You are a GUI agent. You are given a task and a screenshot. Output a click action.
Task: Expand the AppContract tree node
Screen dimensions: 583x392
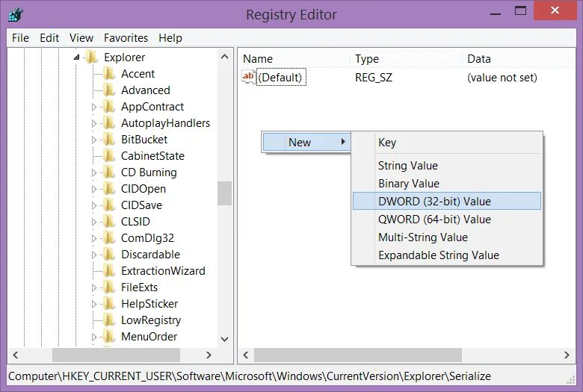(x=94, y=107)
